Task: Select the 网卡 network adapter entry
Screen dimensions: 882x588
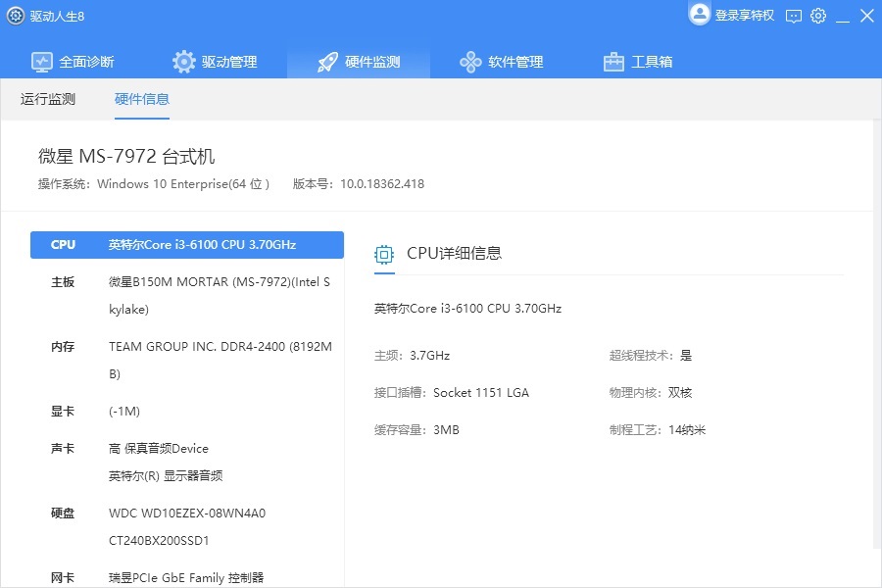Action: pyautogui.click(x=186, y=577)
